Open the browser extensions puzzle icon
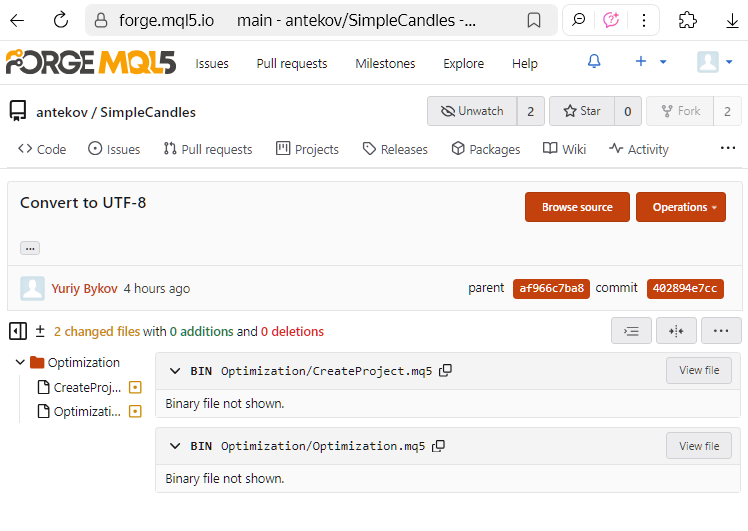Image resolution: width=748 pixels, height=531 pixels. (x=687, y=20)
